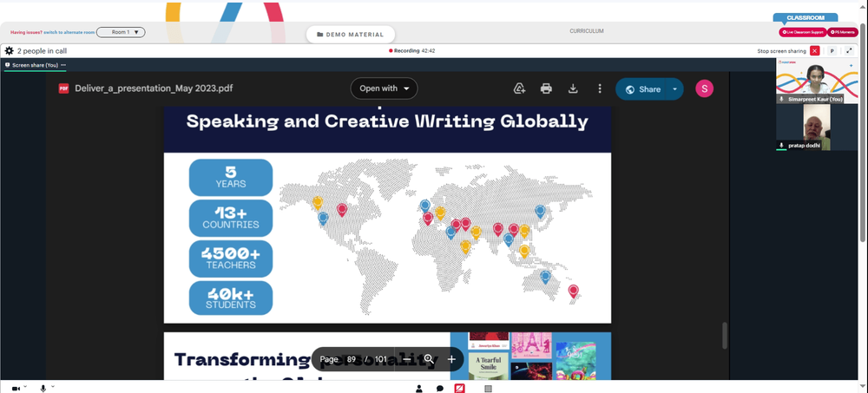Edit the current page number 89
Viewport: 868px width, 393px height.
[351, 359]
